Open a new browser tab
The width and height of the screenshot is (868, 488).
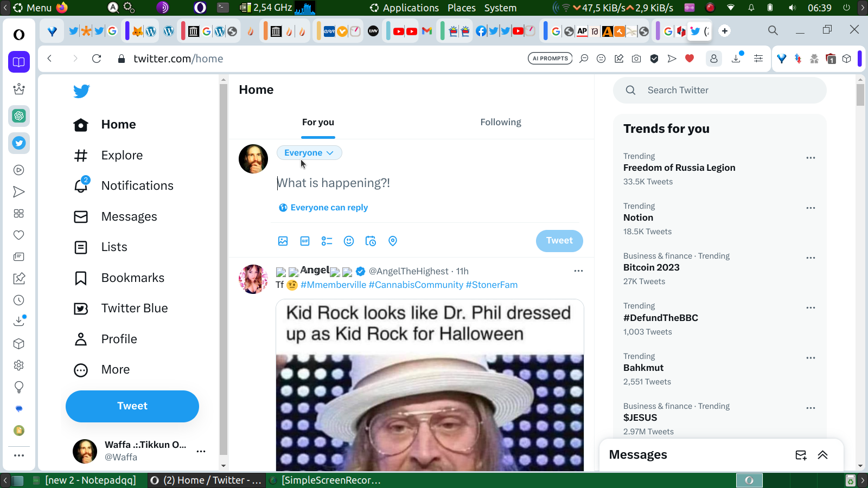click(725, 31)
